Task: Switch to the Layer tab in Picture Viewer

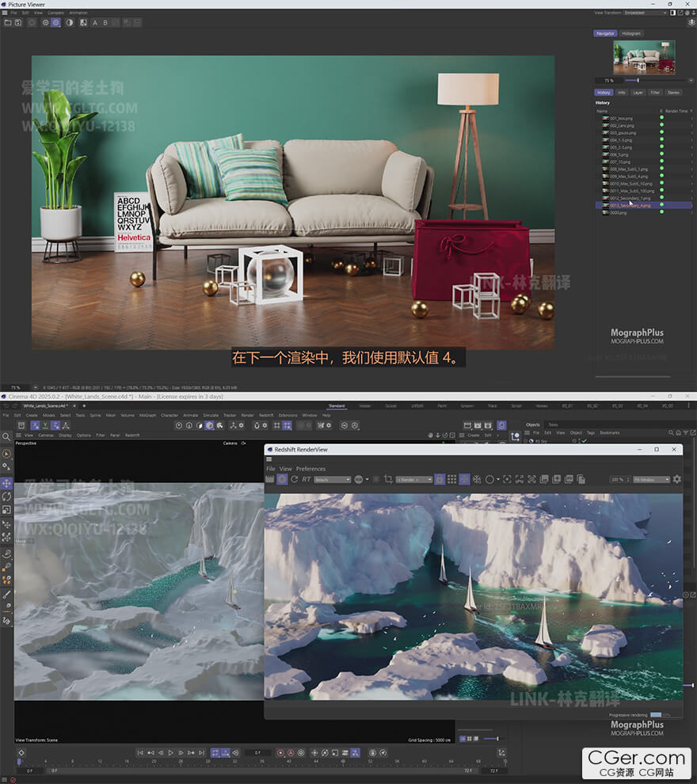Action: (x=638, y=93)
